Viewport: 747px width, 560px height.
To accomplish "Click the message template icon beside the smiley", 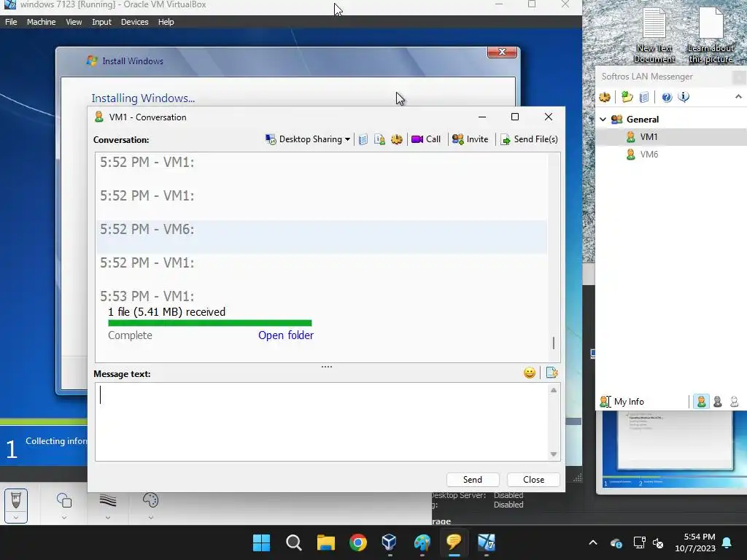I will click(551, 373).
